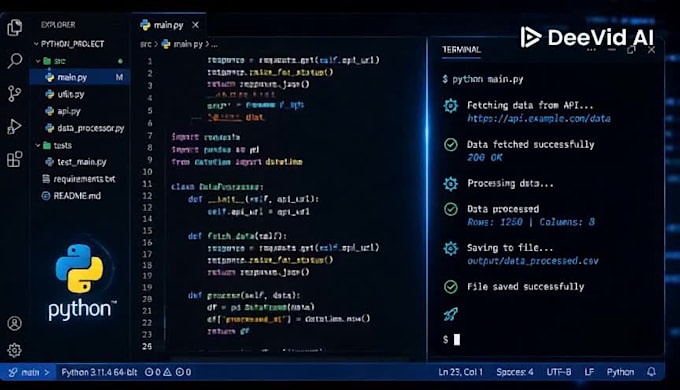Click the src breadcrumb segment
680x390 pixels.
(x=145, y=44)
